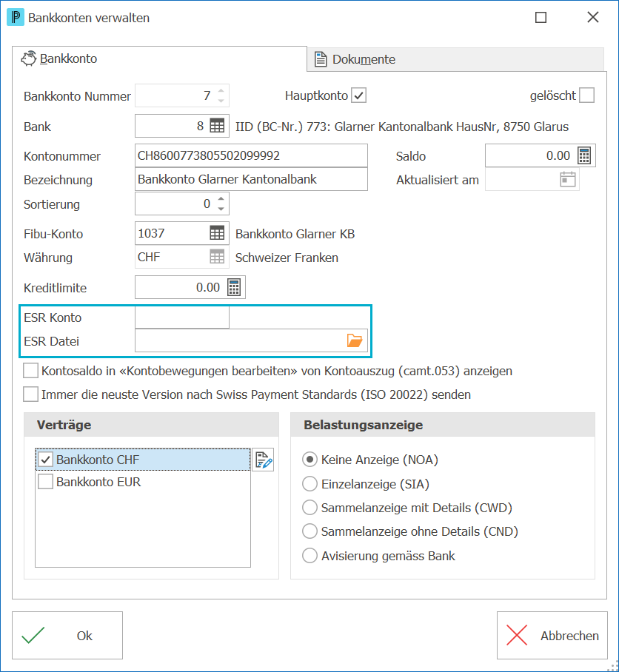Enable Kontosaldo von Kontoauszug (camt.053) anzeigen
The image size is (619, 672).
[30, 371]
